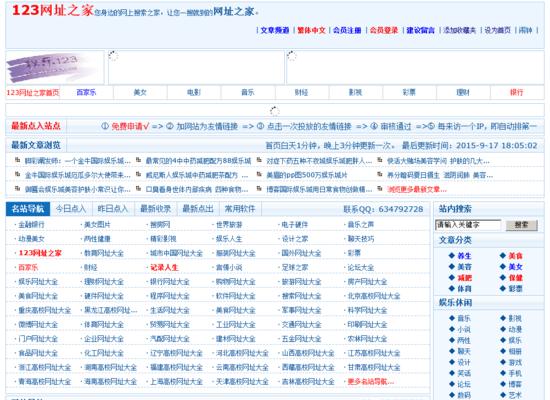Open the 世界旅游 site link
The image size is (550, 400).
[229, 225]
